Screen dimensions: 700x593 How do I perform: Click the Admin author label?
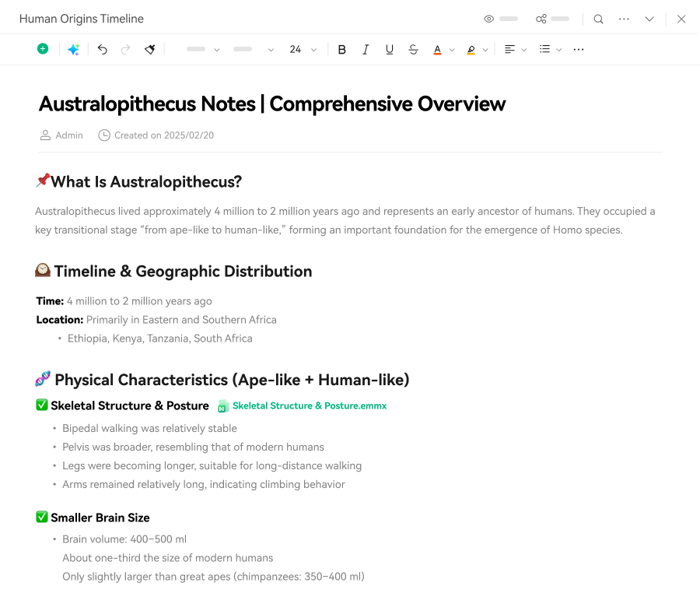coord(69,135)
